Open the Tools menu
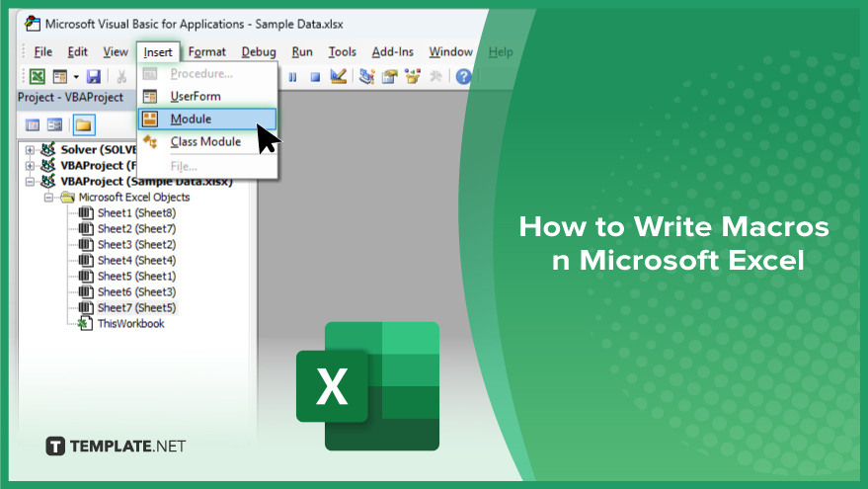Image resolution: width=868 pixels, height=489 pixels. [342, 52]
